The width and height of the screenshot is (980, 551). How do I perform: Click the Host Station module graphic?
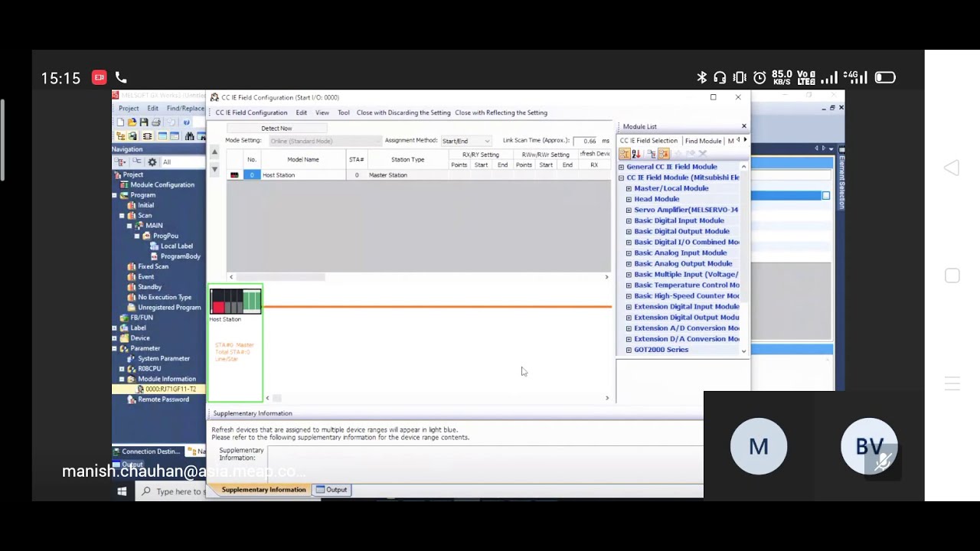(236, 301)
